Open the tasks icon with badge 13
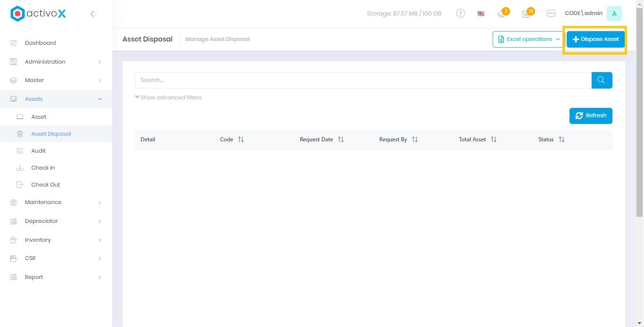The image size is (644, 327). tap(527, 14)
